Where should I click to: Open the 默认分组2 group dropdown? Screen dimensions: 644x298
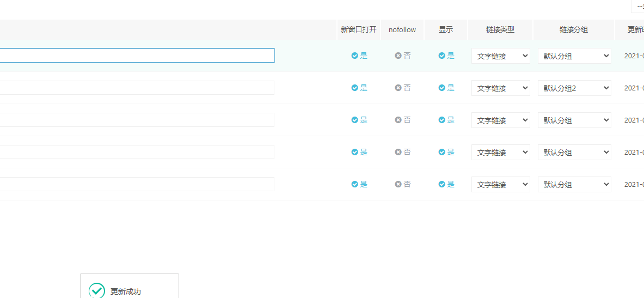coord(574,88)
